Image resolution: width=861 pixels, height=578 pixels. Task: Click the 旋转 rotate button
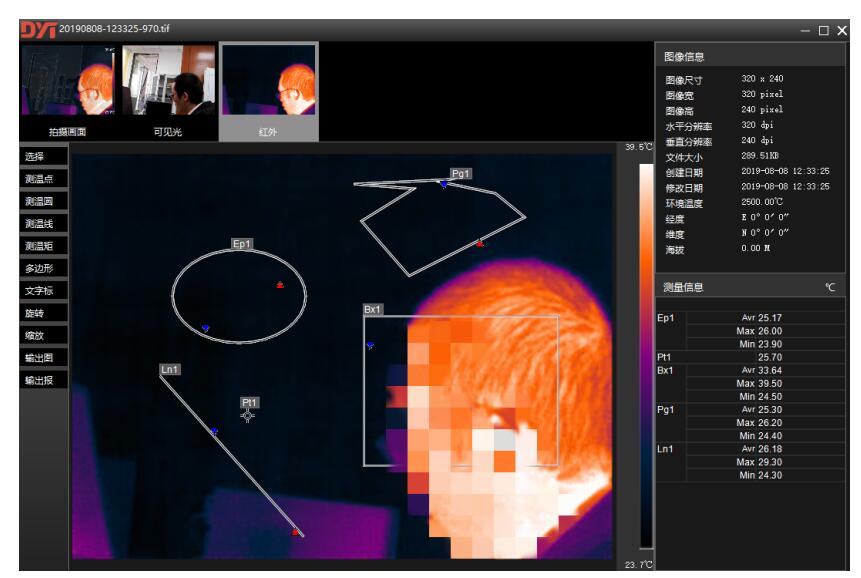45,313
